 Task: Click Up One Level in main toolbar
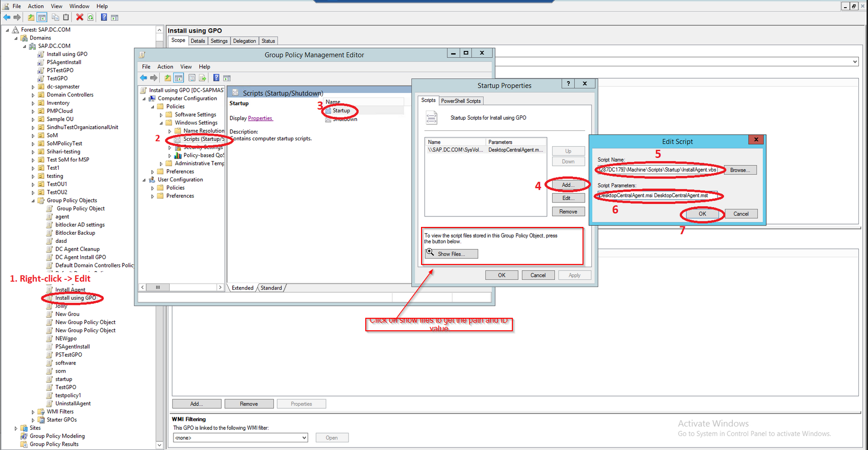point(31,17)
